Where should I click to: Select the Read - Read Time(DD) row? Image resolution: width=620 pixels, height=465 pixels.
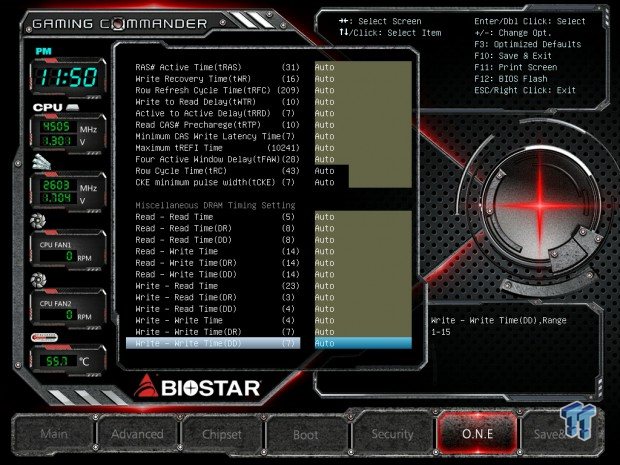tap(217, 240)
